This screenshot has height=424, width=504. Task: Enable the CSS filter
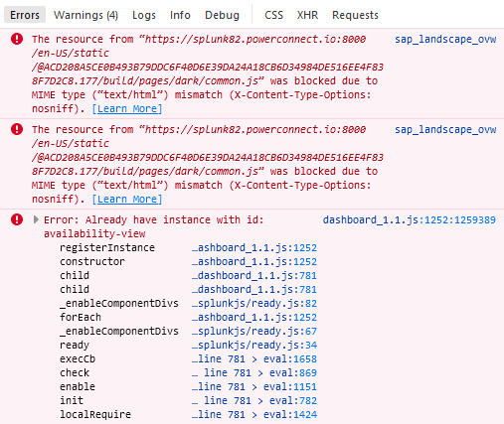(273, 15)
